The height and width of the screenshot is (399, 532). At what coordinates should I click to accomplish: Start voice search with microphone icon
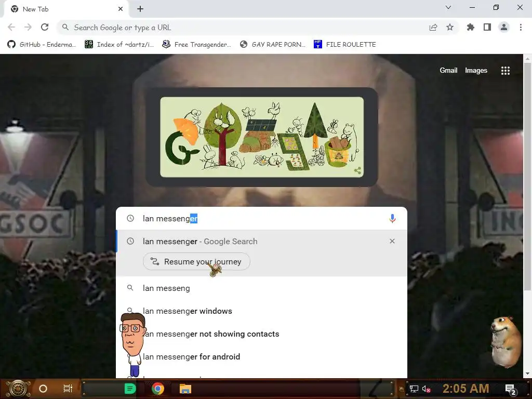click(x=392, y=219)
